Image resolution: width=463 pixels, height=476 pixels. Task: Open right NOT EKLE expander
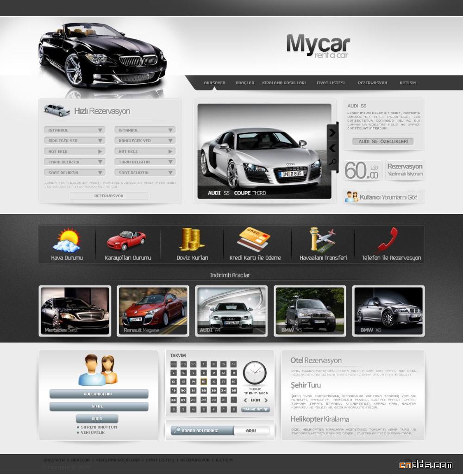click(145, 151)
